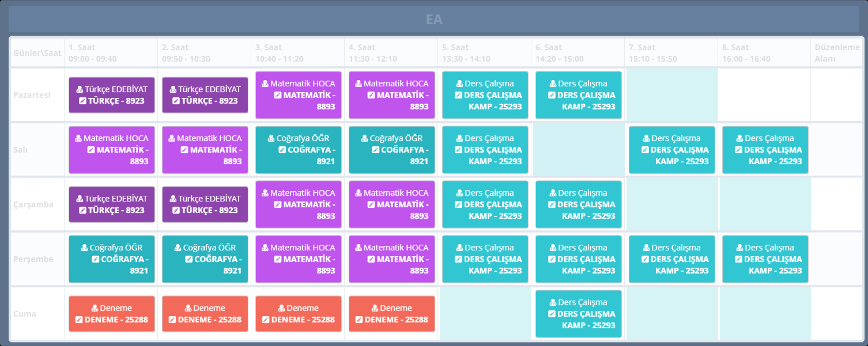Click teacher icon on Pazartesi 3. Saat Matematik card

[266, 83]
